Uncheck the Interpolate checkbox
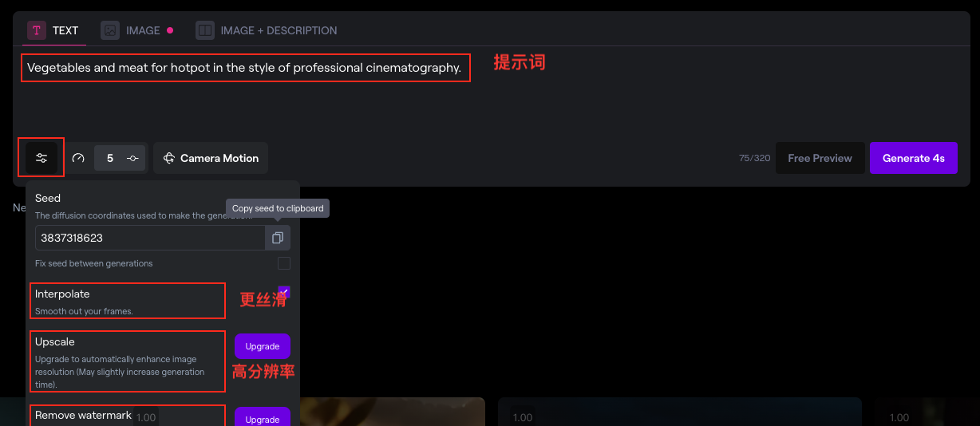 [284, 292]
